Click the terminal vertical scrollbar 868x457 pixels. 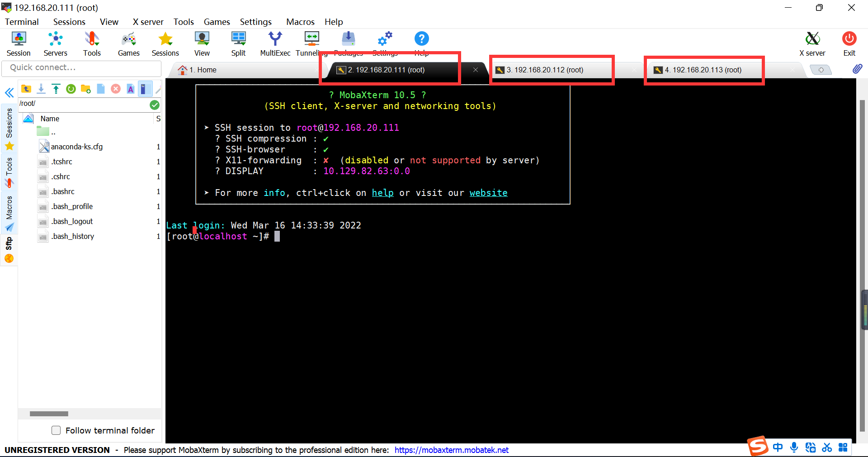pyautogui.click(x=862, y=265)
